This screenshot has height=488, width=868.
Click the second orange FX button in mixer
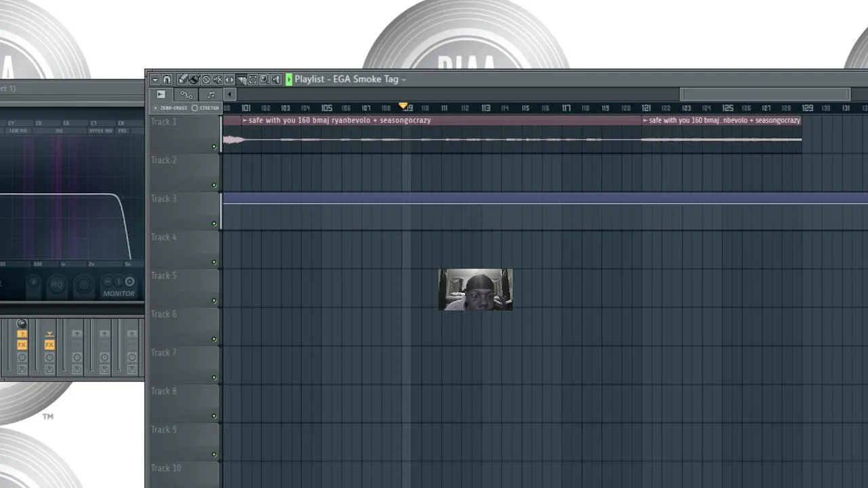point(50,345)
